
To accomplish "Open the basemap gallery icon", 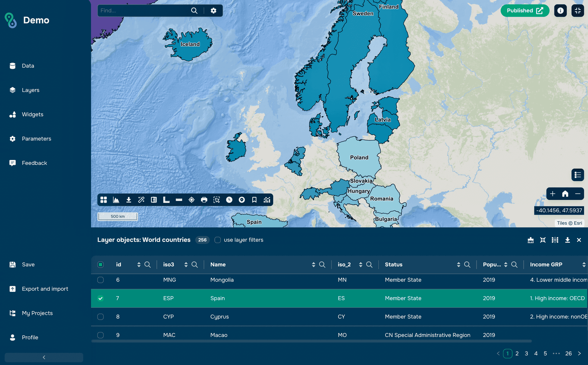I will pyautogui.click(x=104, y=200).
